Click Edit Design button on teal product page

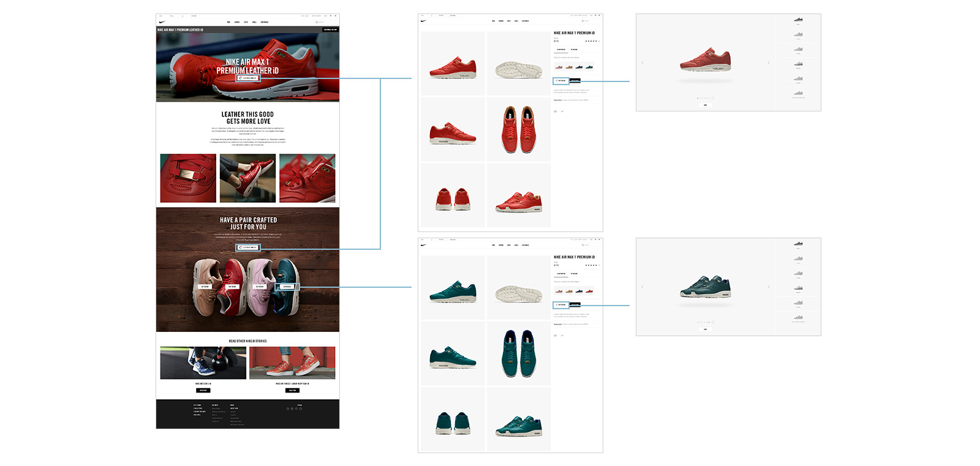coord(561,305)
